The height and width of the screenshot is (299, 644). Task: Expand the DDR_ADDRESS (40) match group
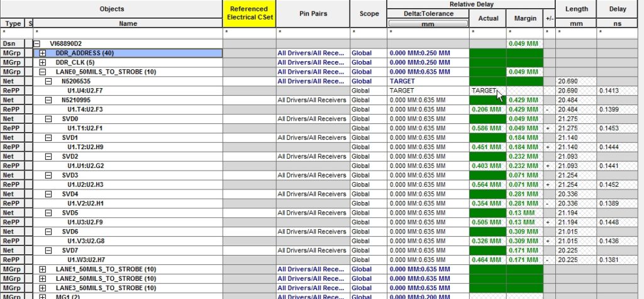coord(43,54)
